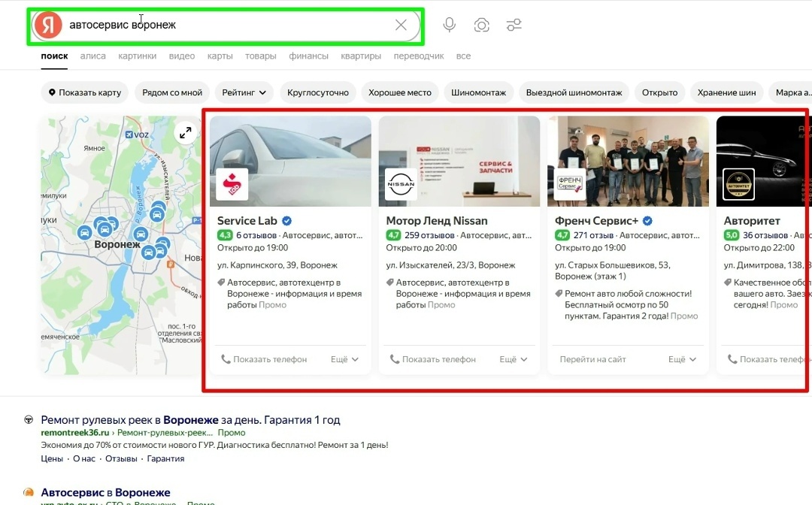812x505 pixels.
Task: Toggle the Хорошее место filter chip
Action: click(400, 92)
